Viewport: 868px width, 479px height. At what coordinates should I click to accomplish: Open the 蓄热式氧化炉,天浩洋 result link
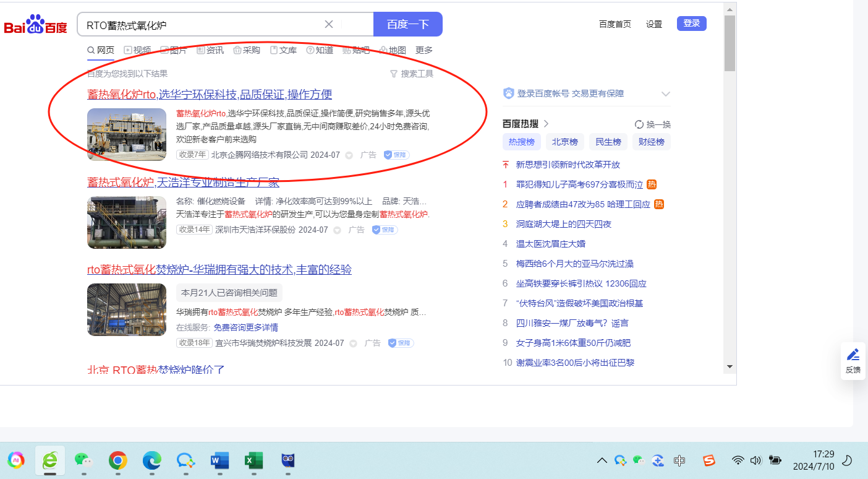tap(183, 182)
